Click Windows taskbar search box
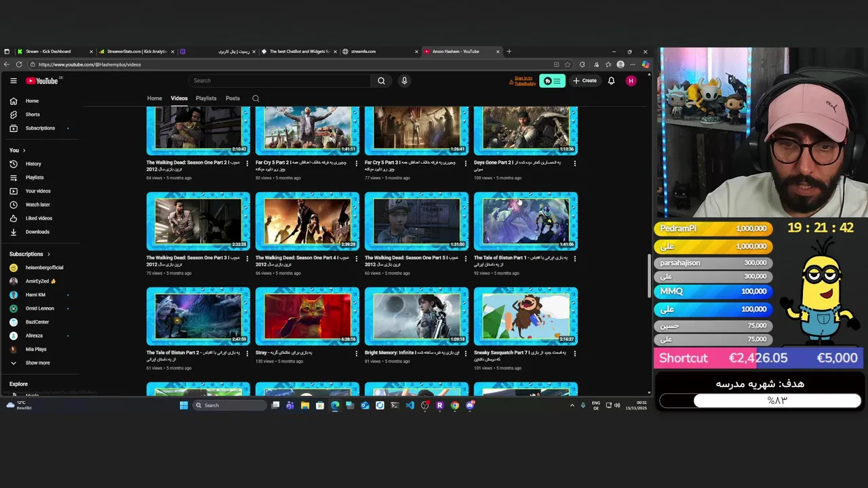The image size is (868, 488). pos(229,405)
